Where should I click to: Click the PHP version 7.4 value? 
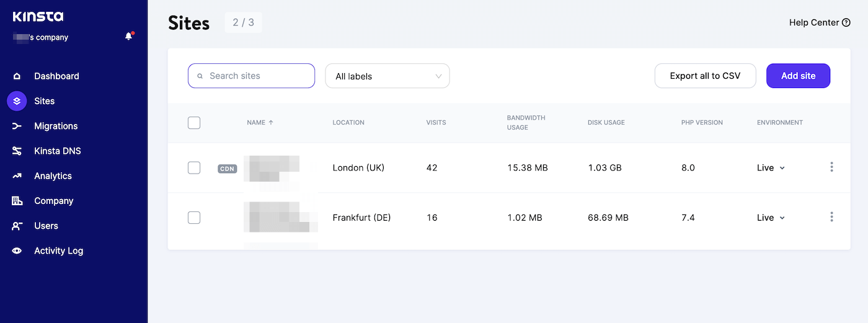point(688,218)
